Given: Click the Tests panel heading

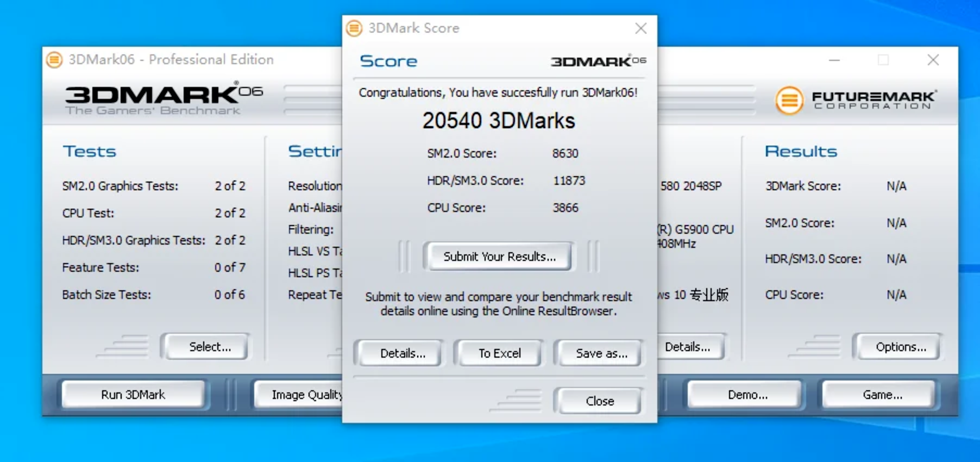Looking at the screenshot, I should click(90, 151).
